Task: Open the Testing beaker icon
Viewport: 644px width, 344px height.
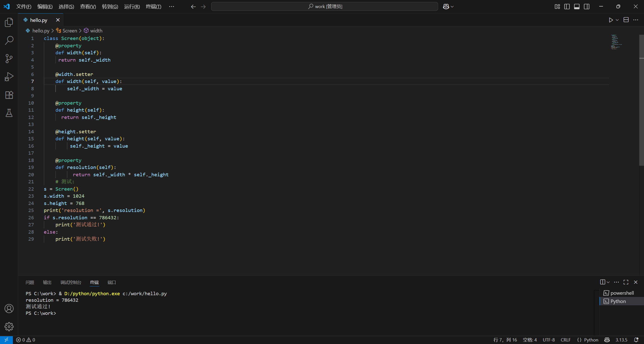Action: coord(9,113)
